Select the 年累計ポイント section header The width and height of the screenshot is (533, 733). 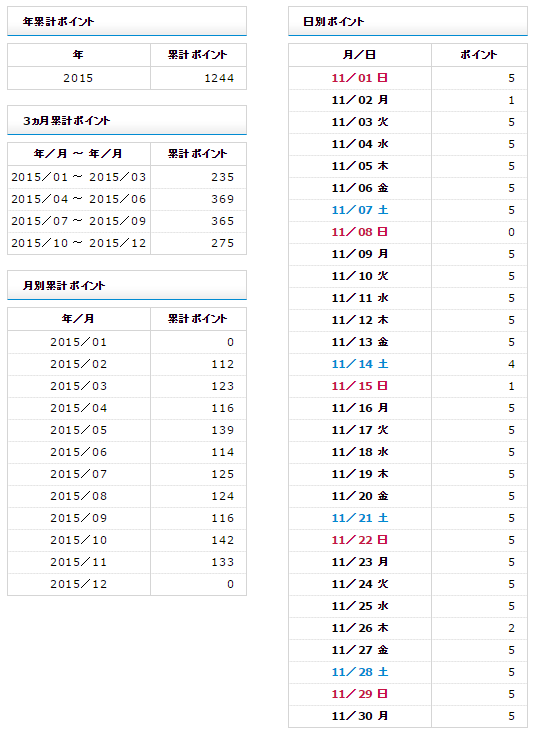[127, 21]
